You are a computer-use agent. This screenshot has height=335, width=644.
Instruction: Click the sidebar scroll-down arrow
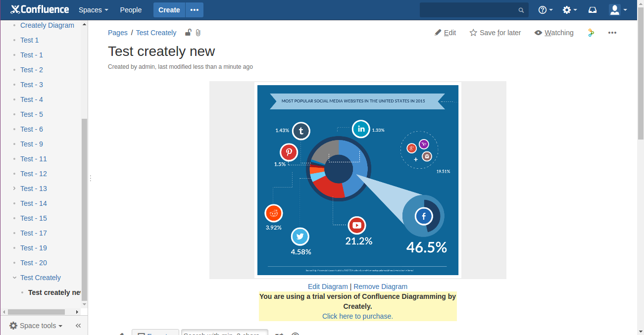84,304
